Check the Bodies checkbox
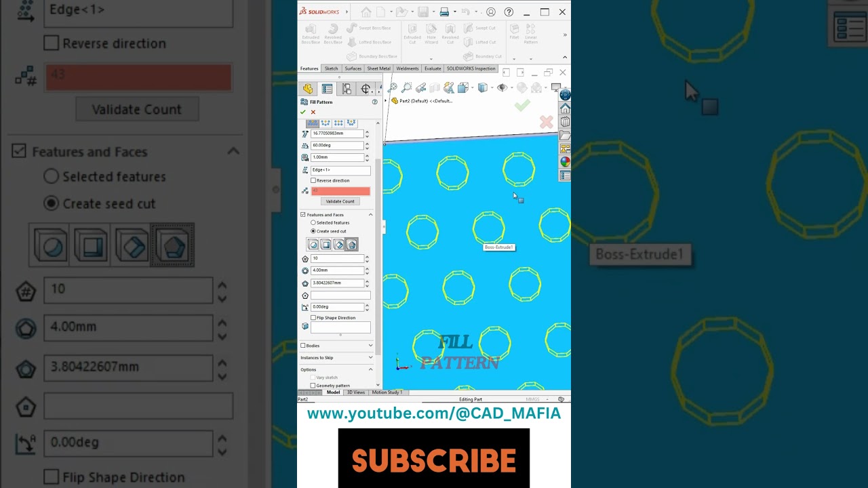Image resolution: width=868 pixels, height=488 pixels. pyautogui.click(x=303, y=346)
